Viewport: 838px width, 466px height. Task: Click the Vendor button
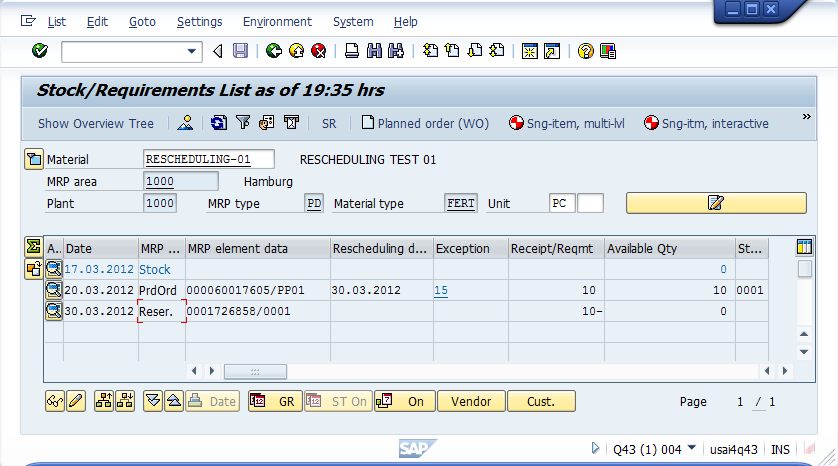coord(471,401)
